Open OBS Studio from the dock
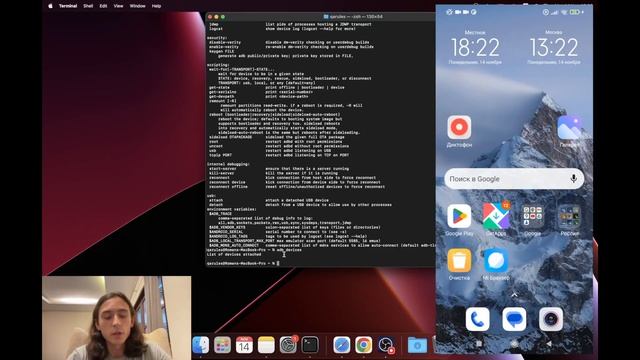The height and width of the screenshot is (360, 640). [386, 345]
